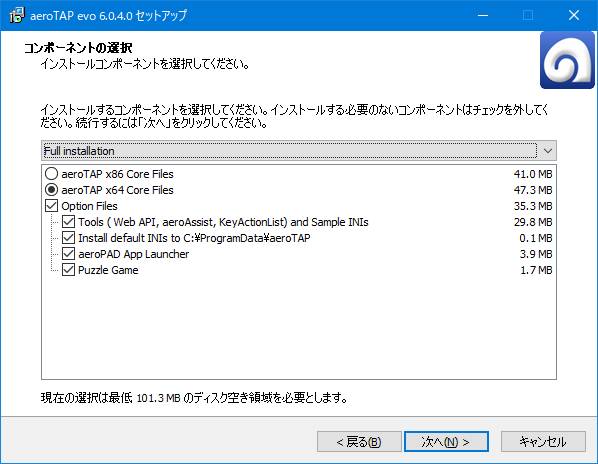Screen dimensions: 598x464
Task: Close the aeroTAP setup window
Action: coord(574,15)
